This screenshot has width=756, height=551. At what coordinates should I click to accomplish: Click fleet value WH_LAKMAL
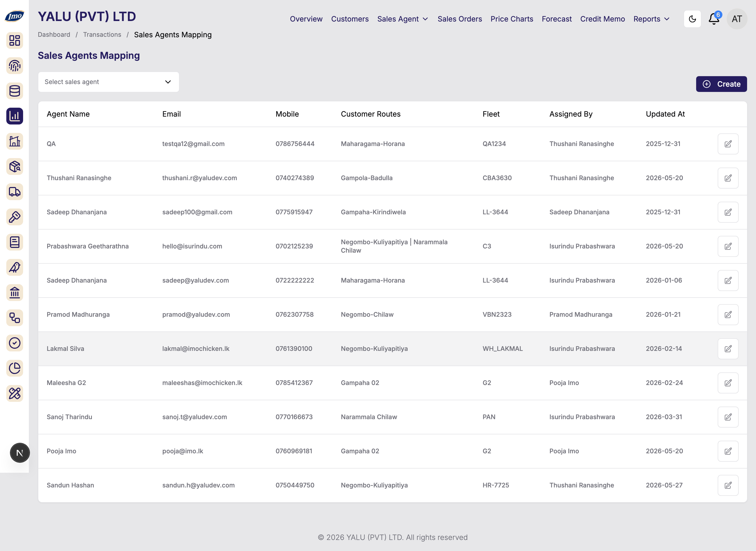[x=502, y=349]
